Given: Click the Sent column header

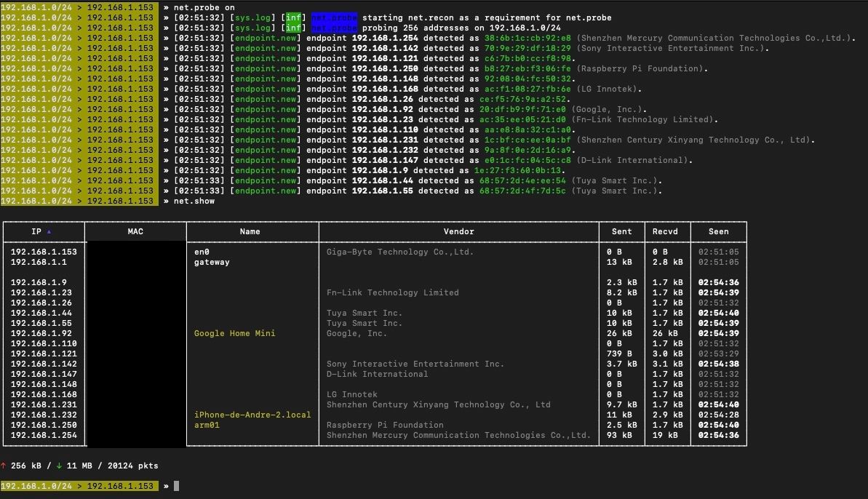Looking at the screenshot, I should pyautogui.click(x=621, y=232).
